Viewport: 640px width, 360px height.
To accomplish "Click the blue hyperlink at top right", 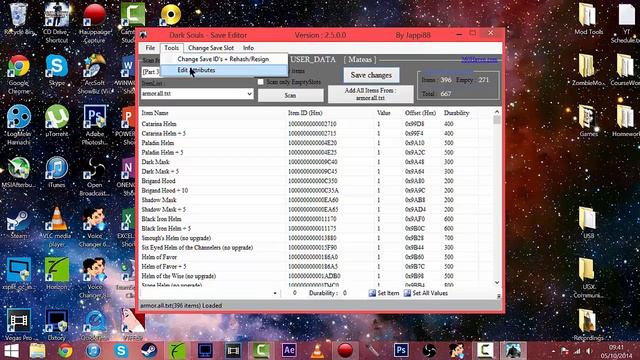I will (x=479, y=60).
